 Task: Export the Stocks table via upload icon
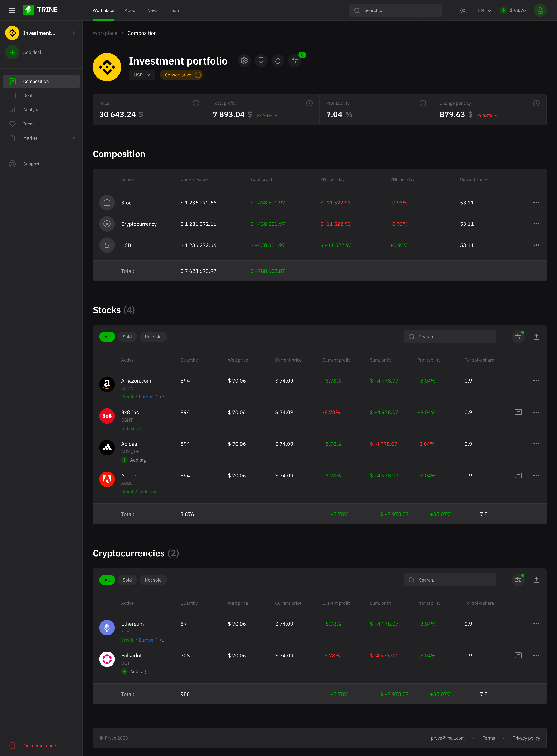536,337
